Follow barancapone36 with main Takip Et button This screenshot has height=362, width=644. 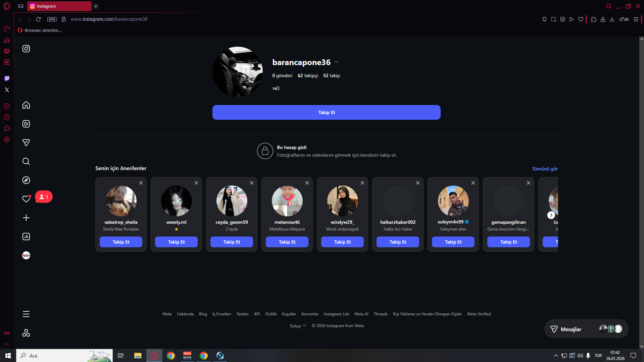click(x=327, y=112)
